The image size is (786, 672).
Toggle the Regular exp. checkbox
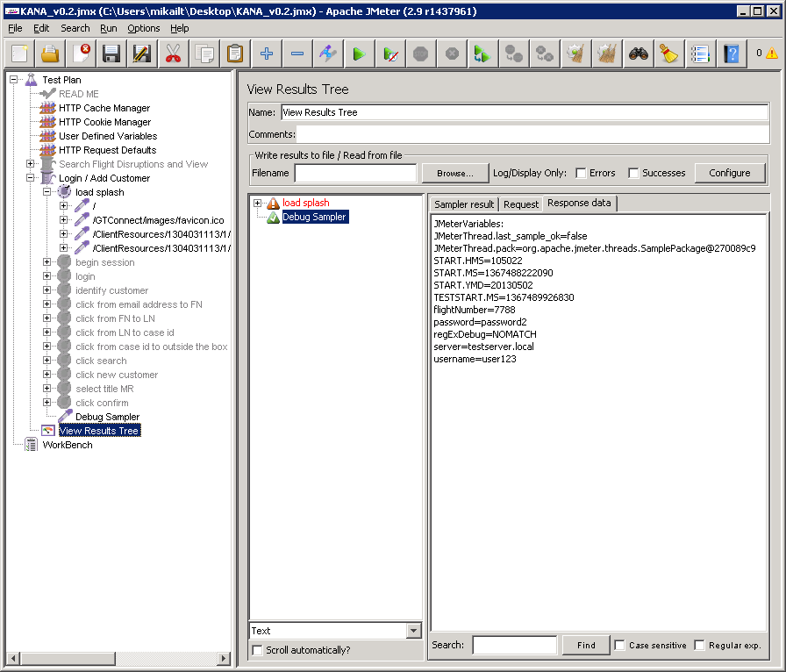[699, 645]
